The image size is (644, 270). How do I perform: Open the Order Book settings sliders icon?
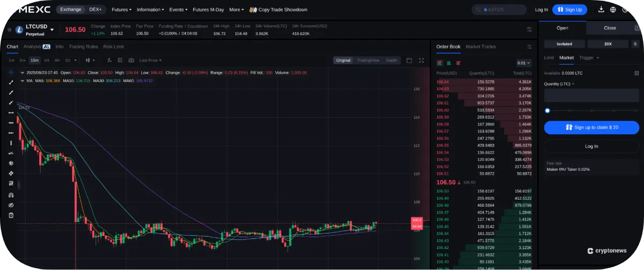click(x=530, y=47)
